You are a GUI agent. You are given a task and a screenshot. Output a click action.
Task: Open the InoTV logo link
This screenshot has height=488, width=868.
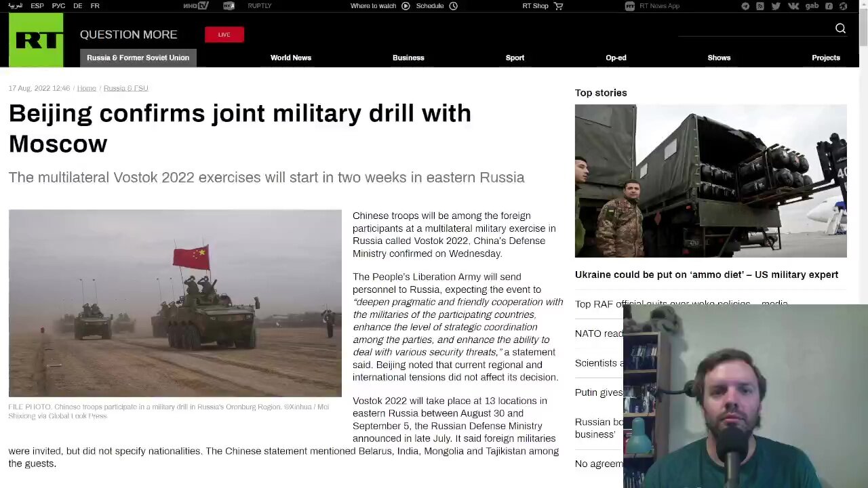[x=196, y=5]
